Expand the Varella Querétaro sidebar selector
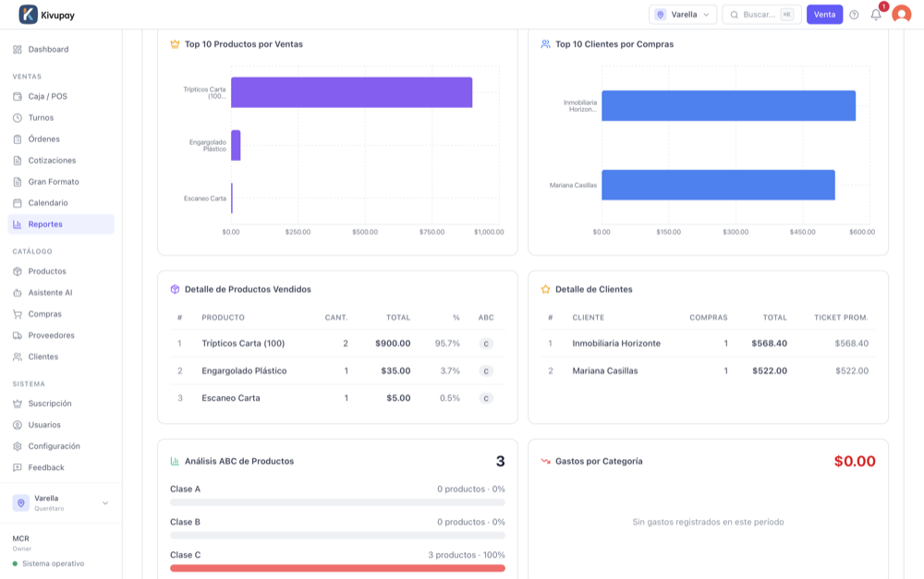The image size is (924, 579). click(x=61, y=503)
